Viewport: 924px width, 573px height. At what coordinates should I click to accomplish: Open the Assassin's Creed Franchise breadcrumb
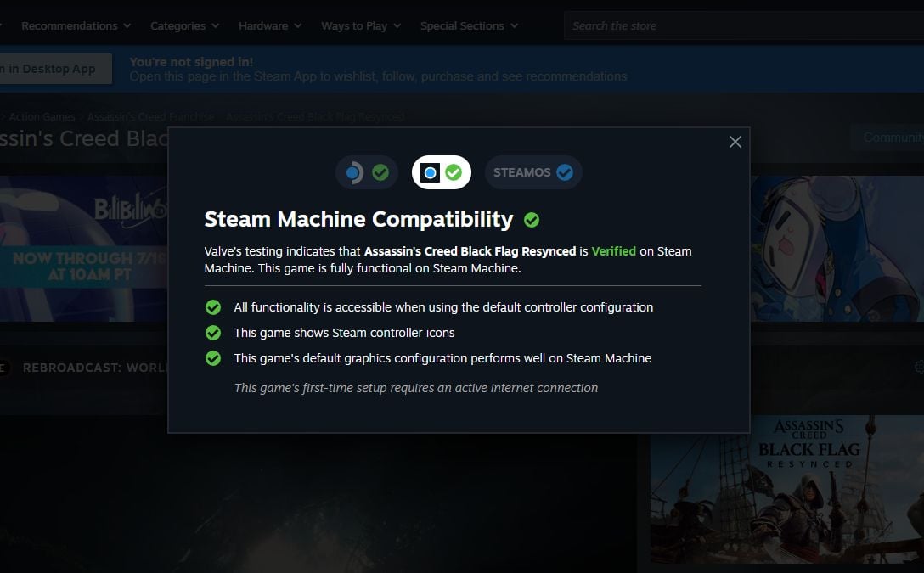pos(151,116)
